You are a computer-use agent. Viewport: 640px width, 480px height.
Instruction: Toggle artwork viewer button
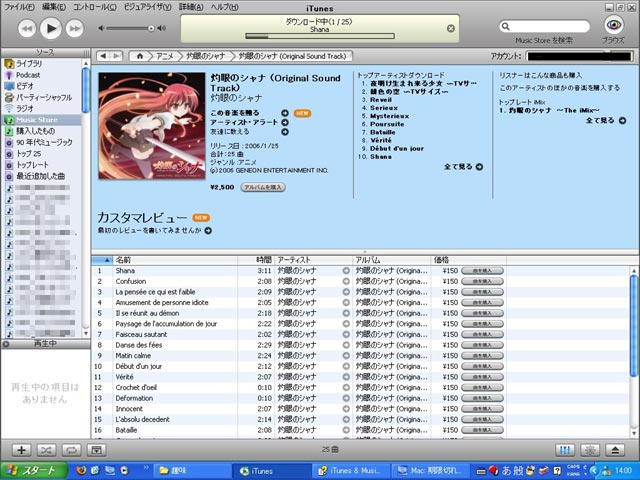click(96, 450)
